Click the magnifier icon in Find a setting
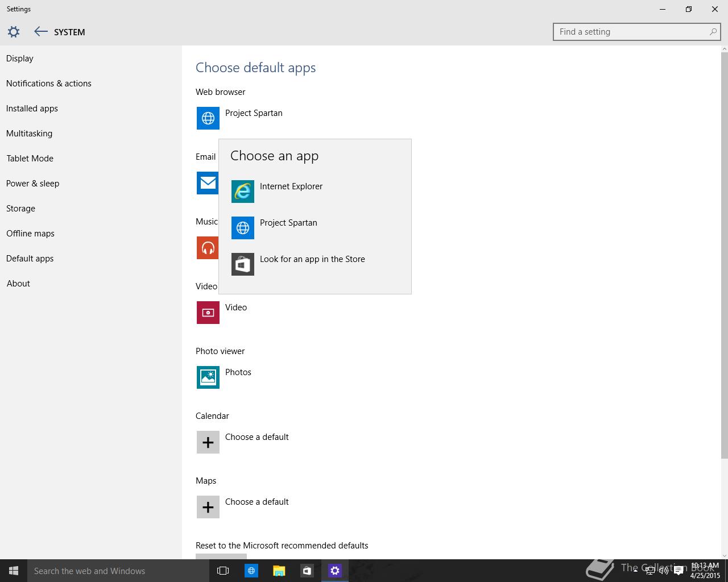Screen dimensions: 728x582 713,32
